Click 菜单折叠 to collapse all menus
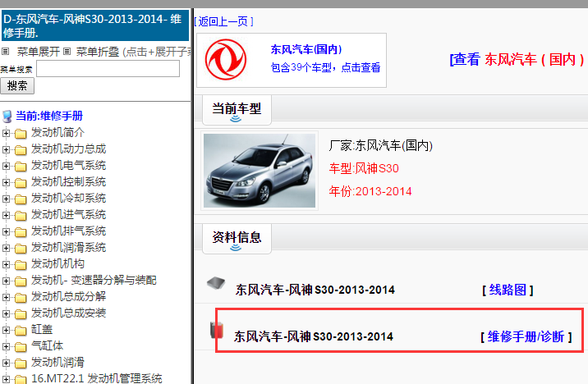The width and height of the screenshot is (588, 384). [x=98, y=52]
